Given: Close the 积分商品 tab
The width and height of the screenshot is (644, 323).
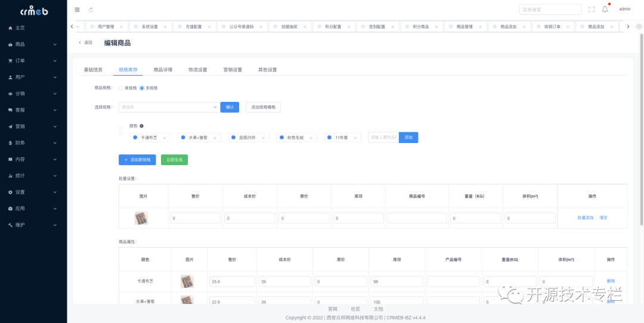Looking at the screenshot, I should tap(436, 27).
